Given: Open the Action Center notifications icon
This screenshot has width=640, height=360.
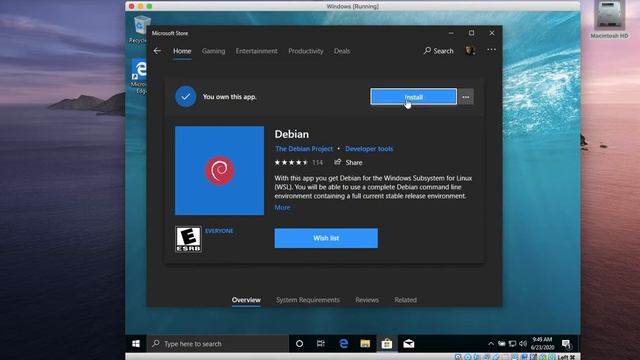Looking at the screenshot, I should (x=566, y=344).
